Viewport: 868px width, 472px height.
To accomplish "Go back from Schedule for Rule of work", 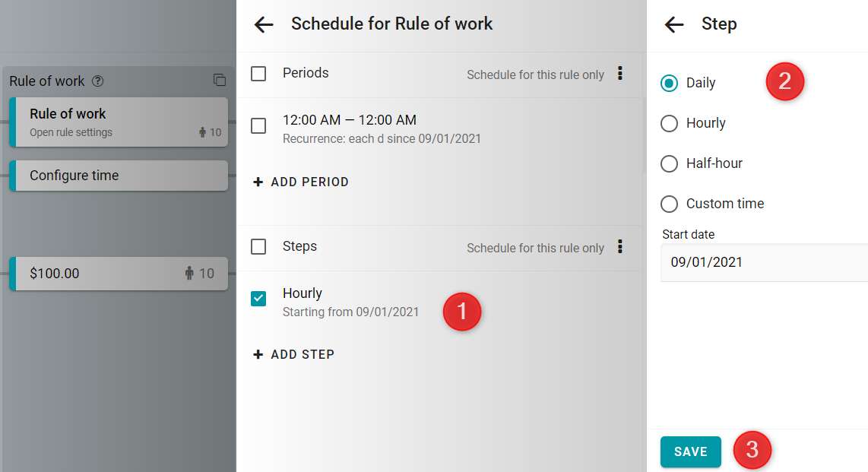I will coord(264,24).
